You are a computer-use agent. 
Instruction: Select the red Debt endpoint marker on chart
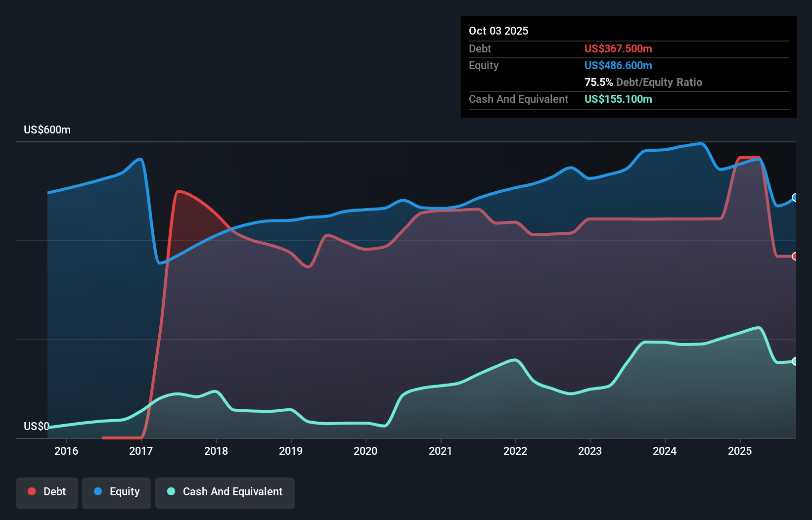tap(795, 256)
